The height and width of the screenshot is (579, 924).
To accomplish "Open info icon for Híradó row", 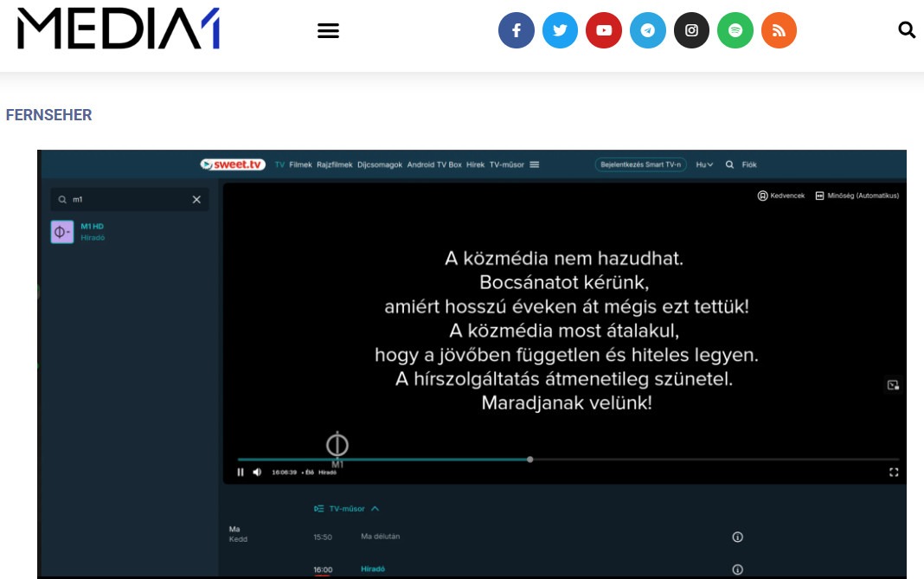I will click(x=738, y=569).
